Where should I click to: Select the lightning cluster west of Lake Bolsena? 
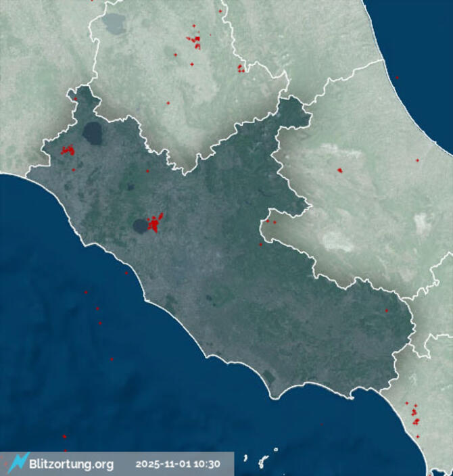point(67,150)
